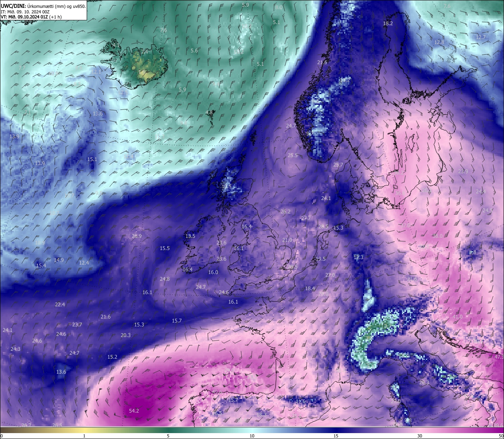Click the 1 tick on the color scale
Screen dimensions: 504x439
coord(84,436)
